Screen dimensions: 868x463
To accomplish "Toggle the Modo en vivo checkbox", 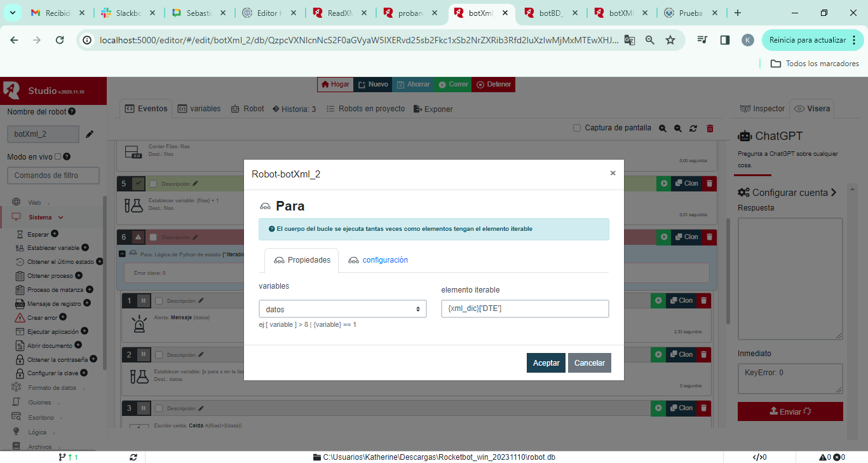I will click(58, 156).
